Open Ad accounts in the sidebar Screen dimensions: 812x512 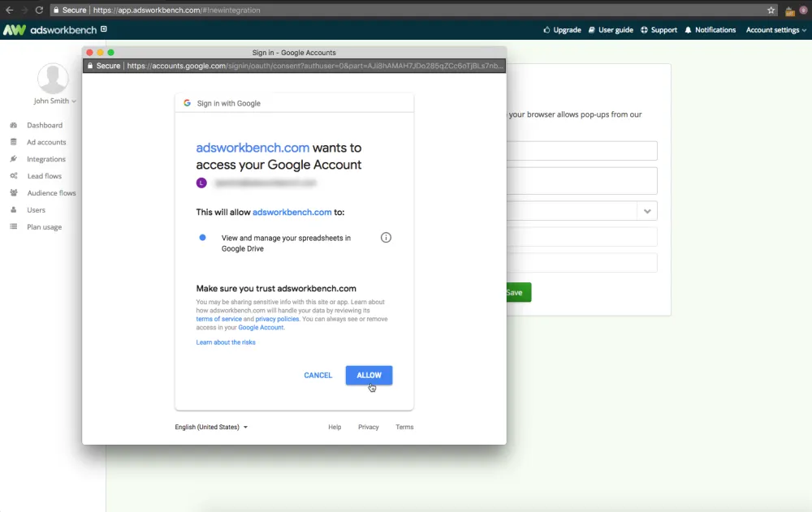(x=46, y=142)
